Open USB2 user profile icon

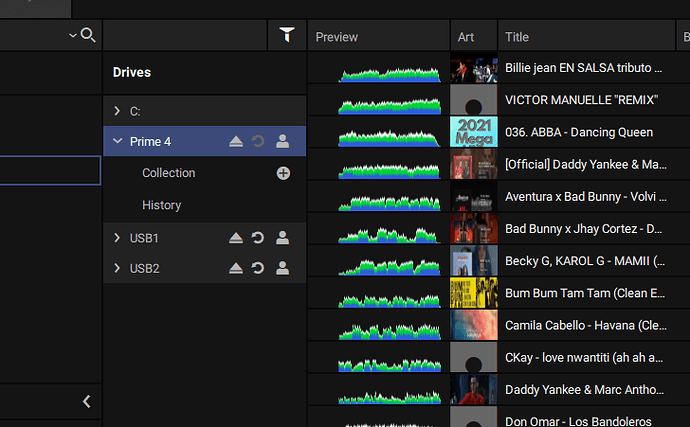click(x=283, y=268)
